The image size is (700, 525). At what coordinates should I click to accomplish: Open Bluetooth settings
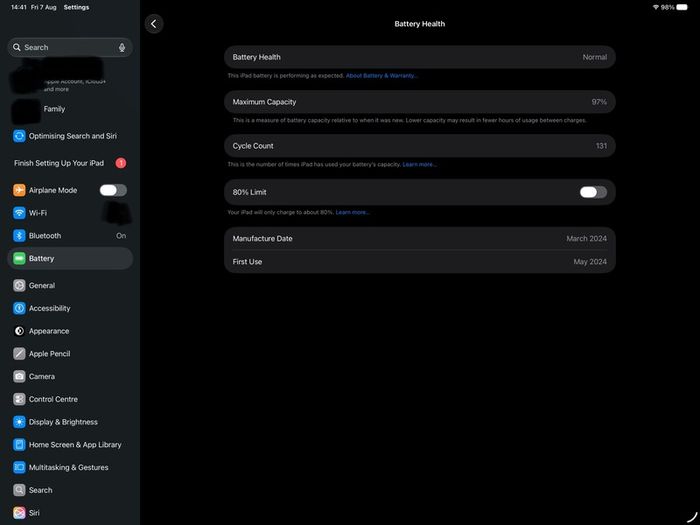pos(70,236)
